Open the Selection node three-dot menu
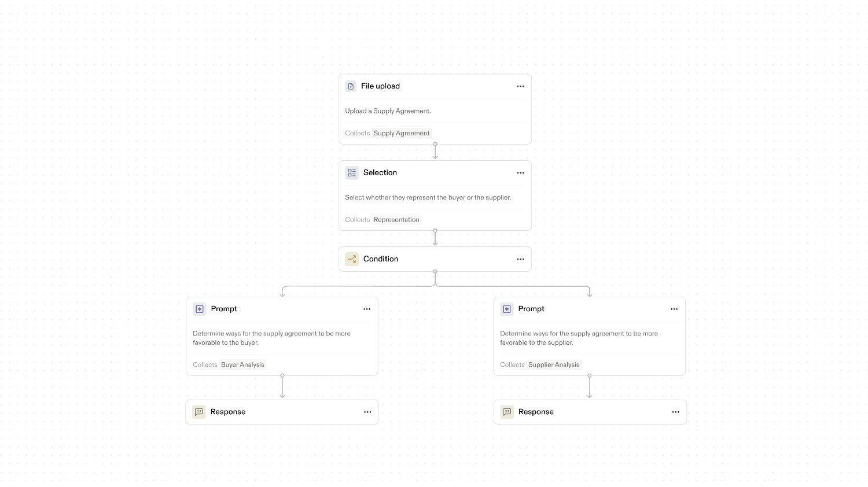The width and height of the screenshot is (868, 487). coord(520,173)
